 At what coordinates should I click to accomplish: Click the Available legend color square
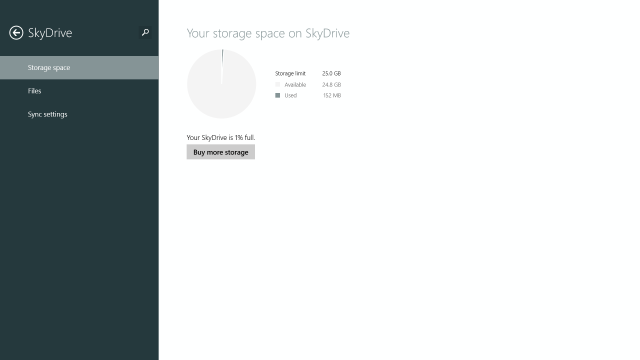[x=278, y=84]
